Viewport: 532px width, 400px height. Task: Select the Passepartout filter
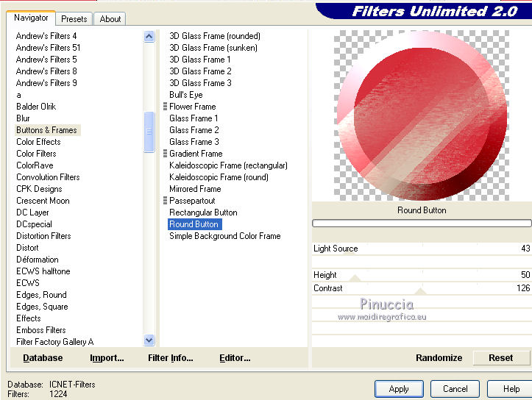192,201
